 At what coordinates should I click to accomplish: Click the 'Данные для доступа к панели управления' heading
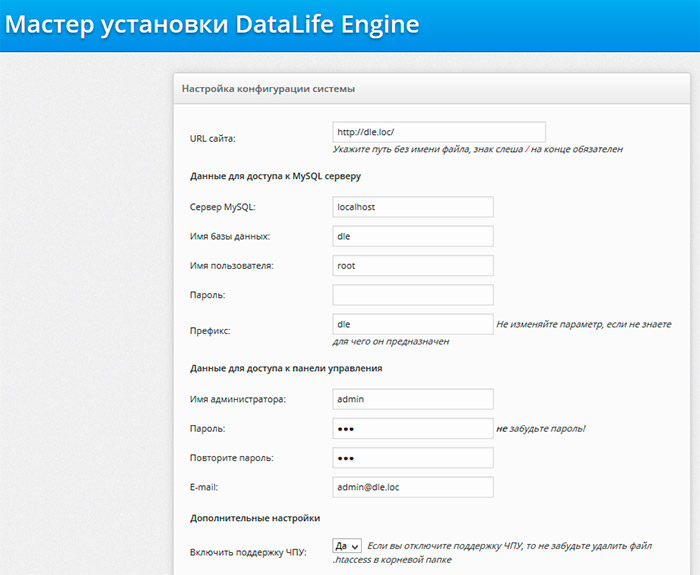[x=286, y=369]
